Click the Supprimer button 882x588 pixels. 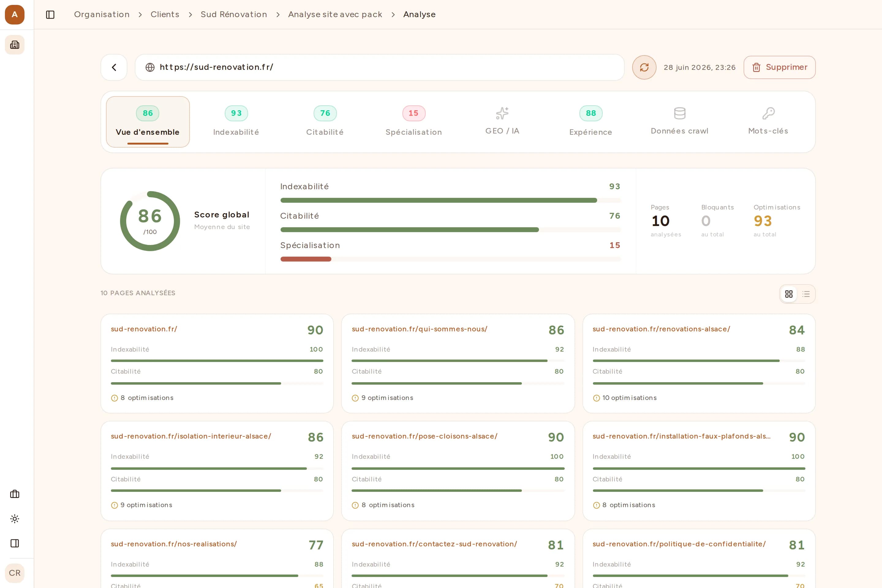click(779, 67)
